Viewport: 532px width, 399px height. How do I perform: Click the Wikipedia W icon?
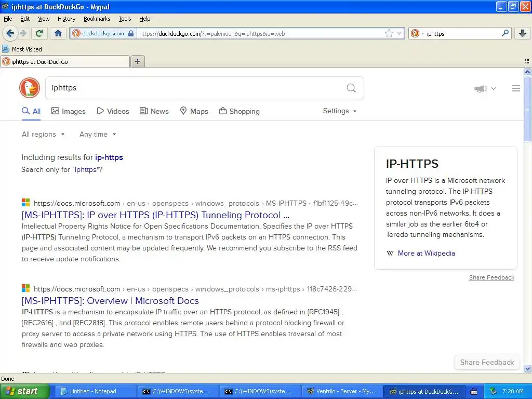point(390,253)
